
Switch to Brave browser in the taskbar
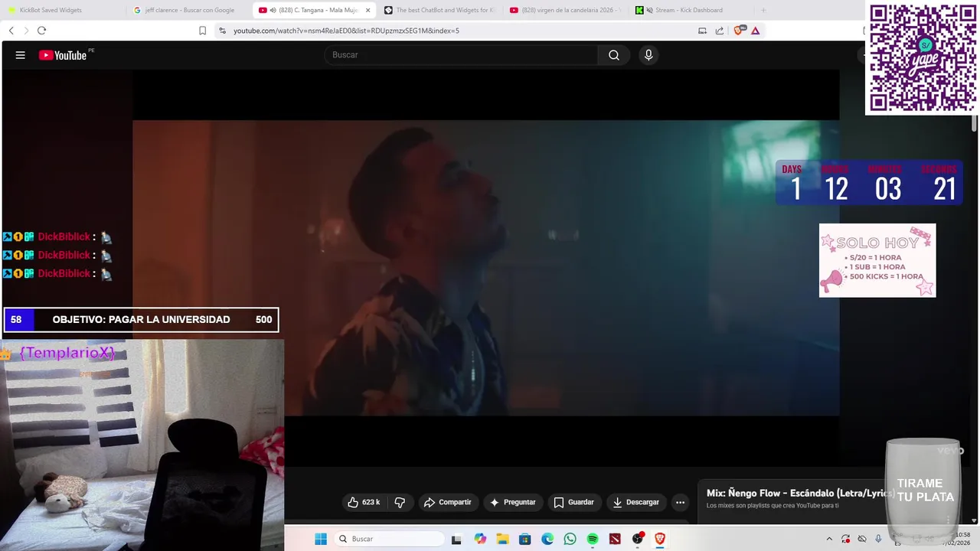pyautogui.click(x=660, y=539)
